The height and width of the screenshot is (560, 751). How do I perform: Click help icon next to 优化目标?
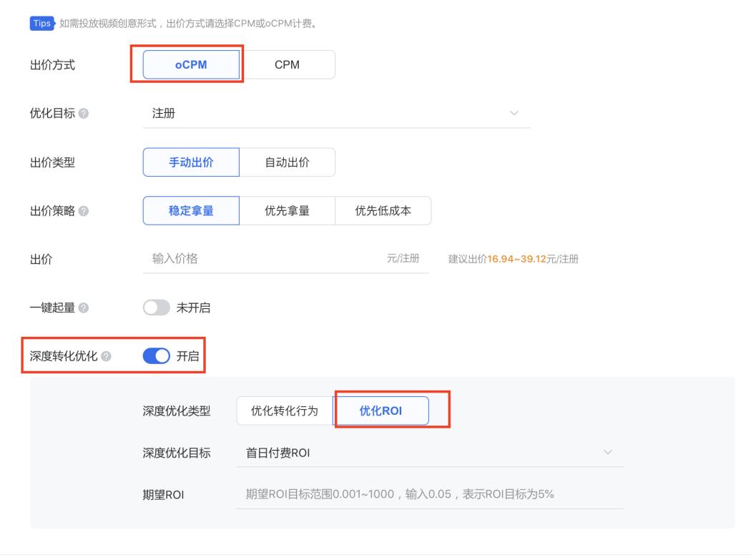tap(84, 114)
